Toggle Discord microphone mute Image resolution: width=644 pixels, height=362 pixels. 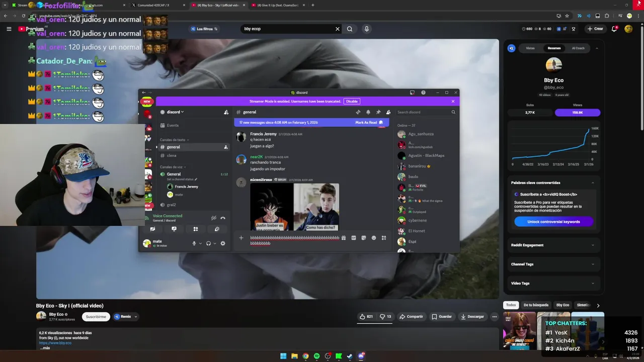coord(194,243)
